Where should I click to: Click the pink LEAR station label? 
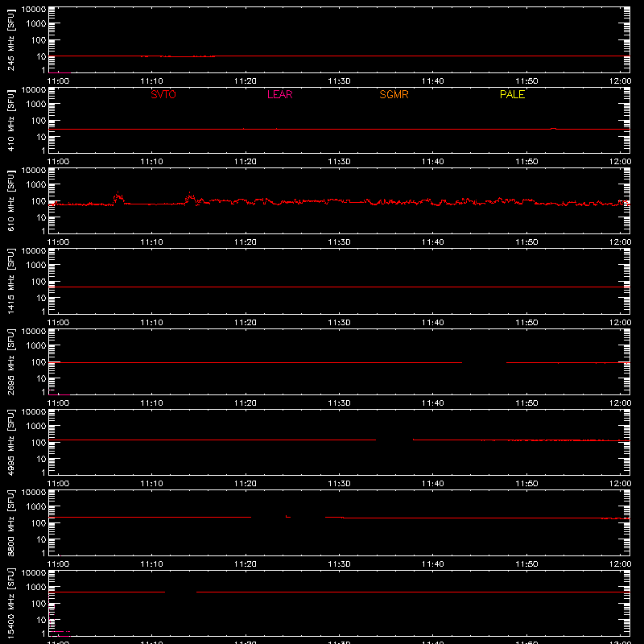pyautogui.click(x=279, y=94)
